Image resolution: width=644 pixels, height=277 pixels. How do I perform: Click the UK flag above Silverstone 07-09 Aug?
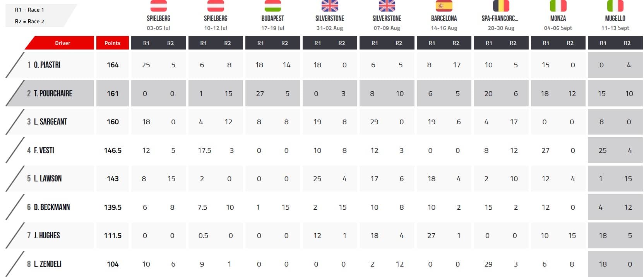(387, 6)
